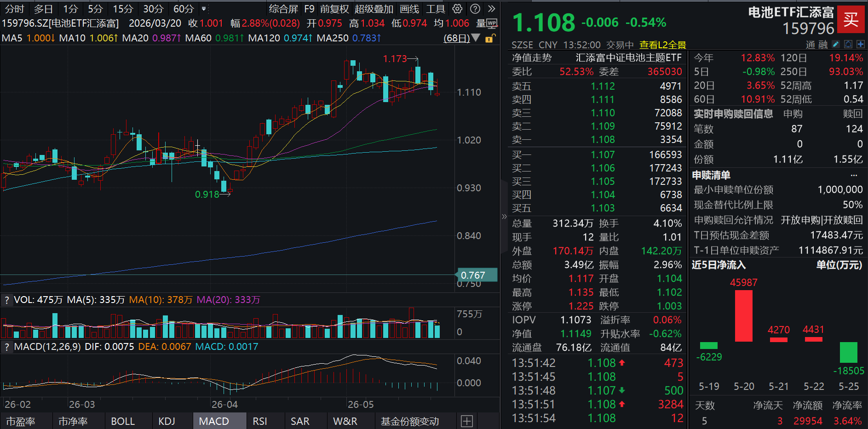
Task: Click the pencil note icon near 通 融
Action: tap(836, 44)
